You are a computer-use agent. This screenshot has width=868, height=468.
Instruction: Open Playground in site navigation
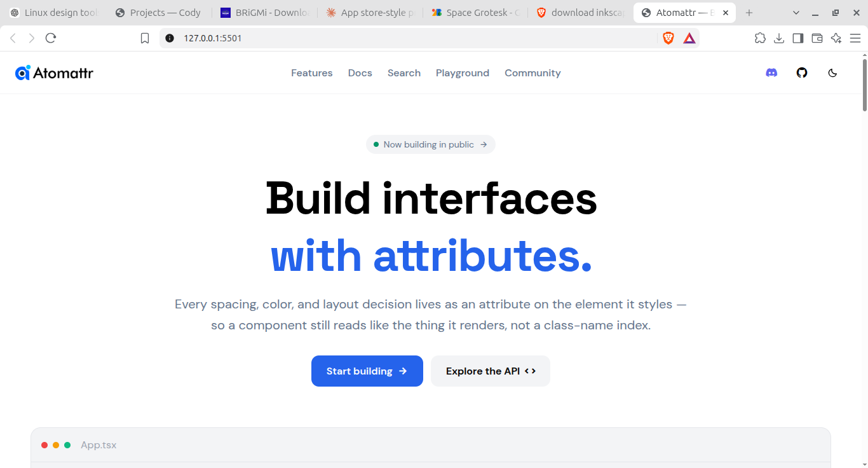click(463, 73)
